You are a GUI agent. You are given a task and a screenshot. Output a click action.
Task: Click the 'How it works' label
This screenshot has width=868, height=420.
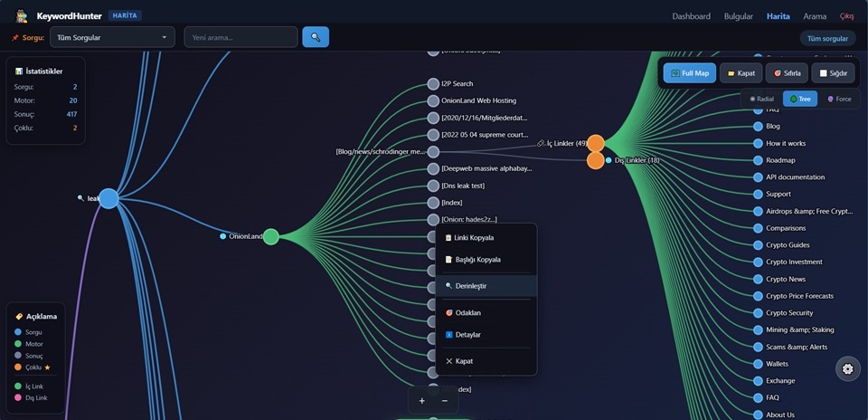coord(786,144)
